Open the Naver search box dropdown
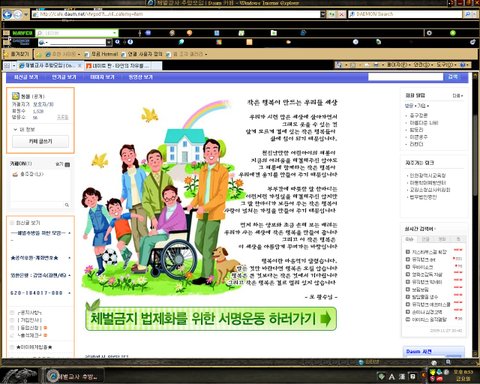Viewport: 480px width, 384px height. click(115, 33)
